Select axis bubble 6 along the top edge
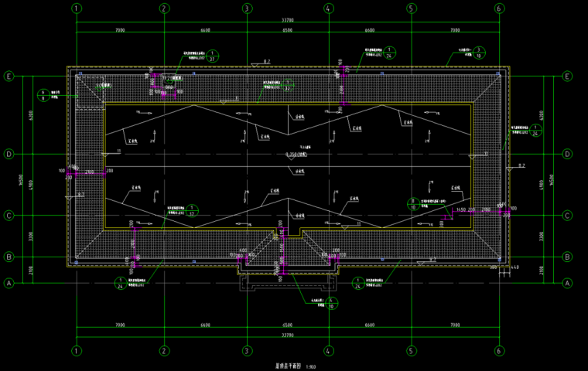The image size is (588, 371). tap(499, 9)
